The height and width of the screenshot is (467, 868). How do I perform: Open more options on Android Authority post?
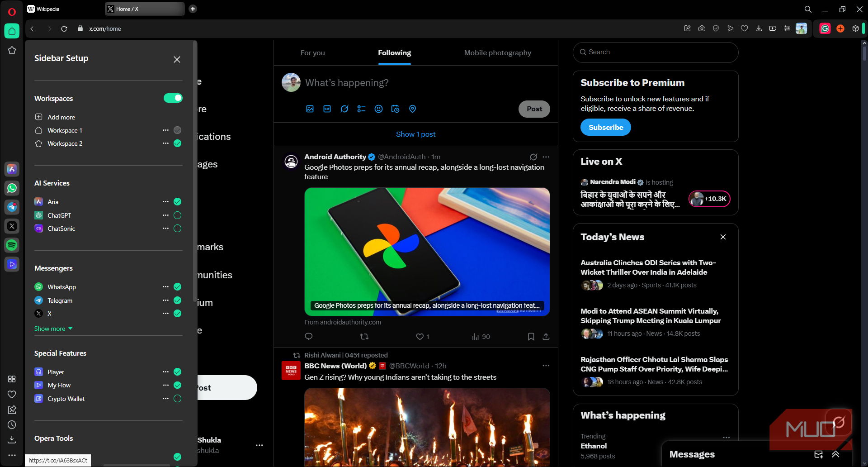[x=546, y=157]
